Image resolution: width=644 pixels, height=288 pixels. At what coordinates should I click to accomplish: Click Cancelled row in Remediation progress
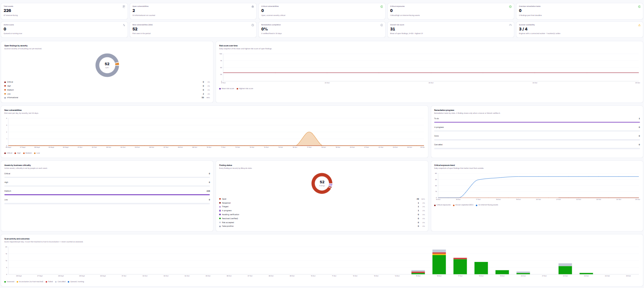tap(537, 146)
